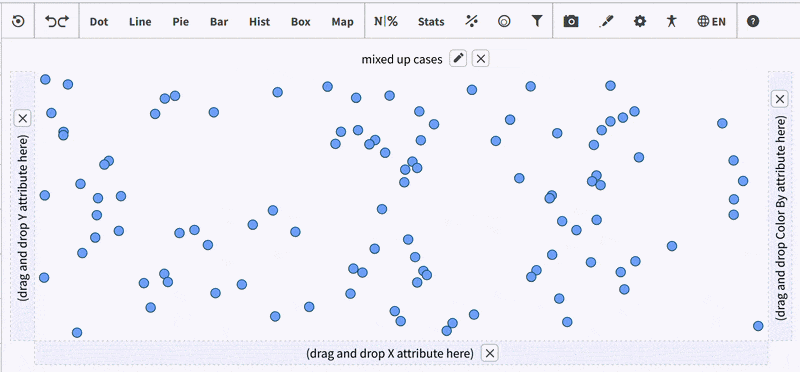Open settings with the gear icon

pos(639,21)
